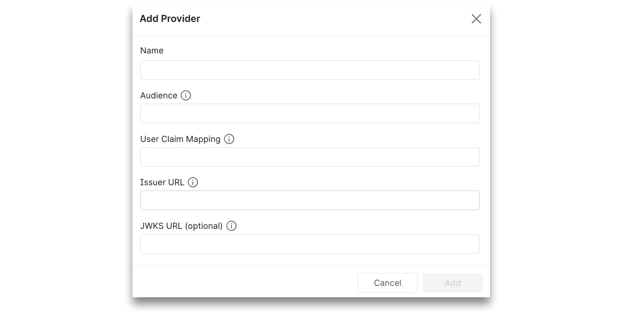Select the JWKS URL optional input field
Screen dimensions: 644x315
click(x=309, y=244)
